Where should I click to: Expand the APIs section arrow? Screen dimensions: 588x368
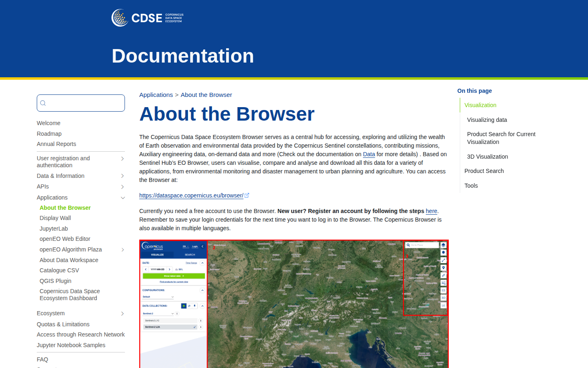pos(122,187)
